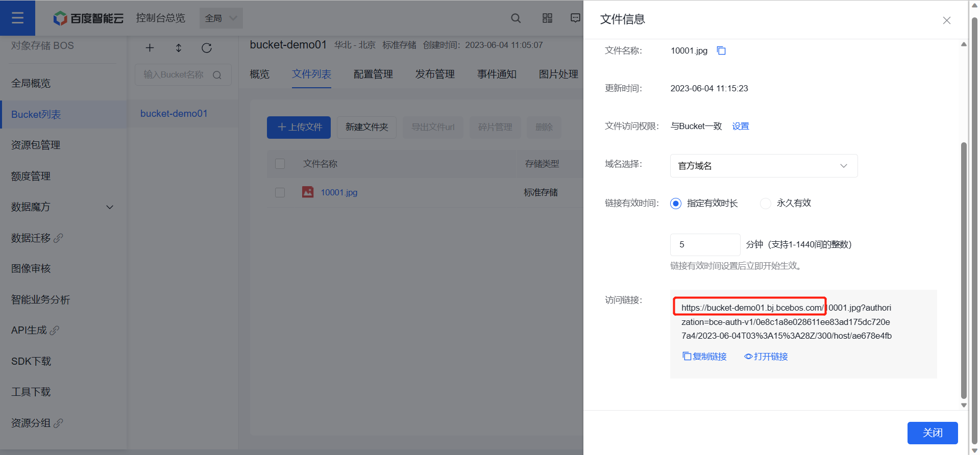This screenshot has width=980, height=455.
Task: Click the add bucket plus icon
Action: click(x=150, y=48)
